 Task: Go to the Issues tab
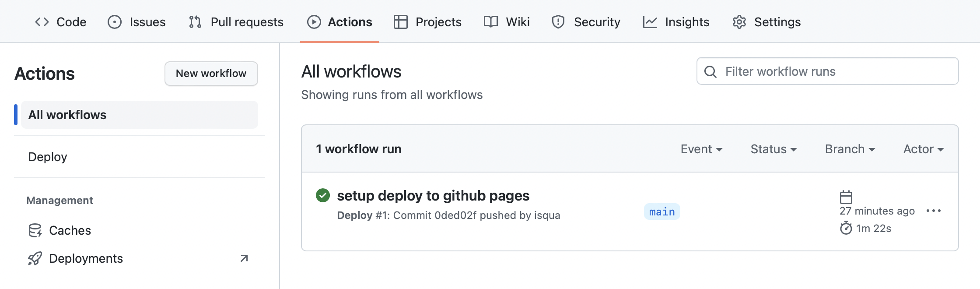pos(136,22)
